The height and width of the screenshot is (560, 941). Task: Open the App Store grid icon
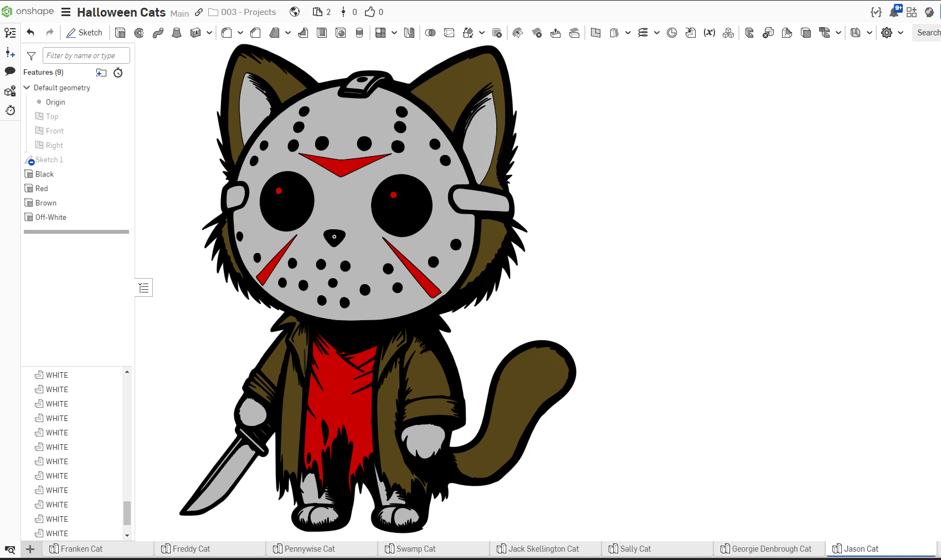coord(912,12)
